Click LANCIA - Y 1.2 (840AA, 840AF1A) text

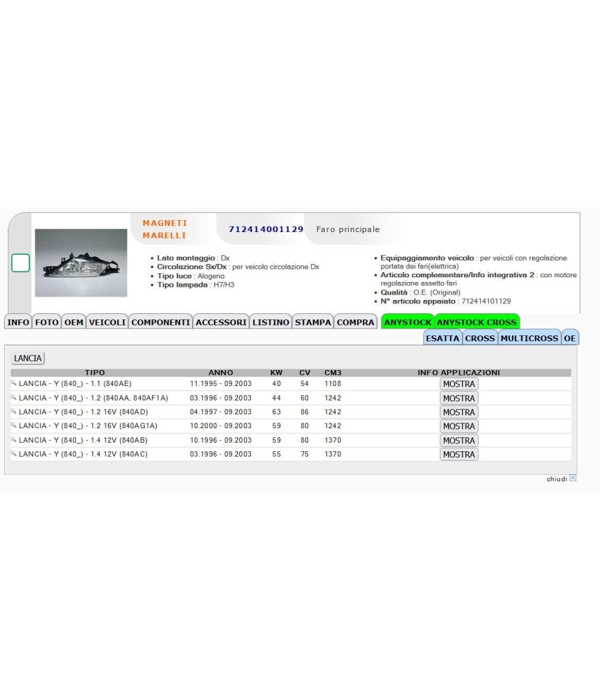[93, 398]
